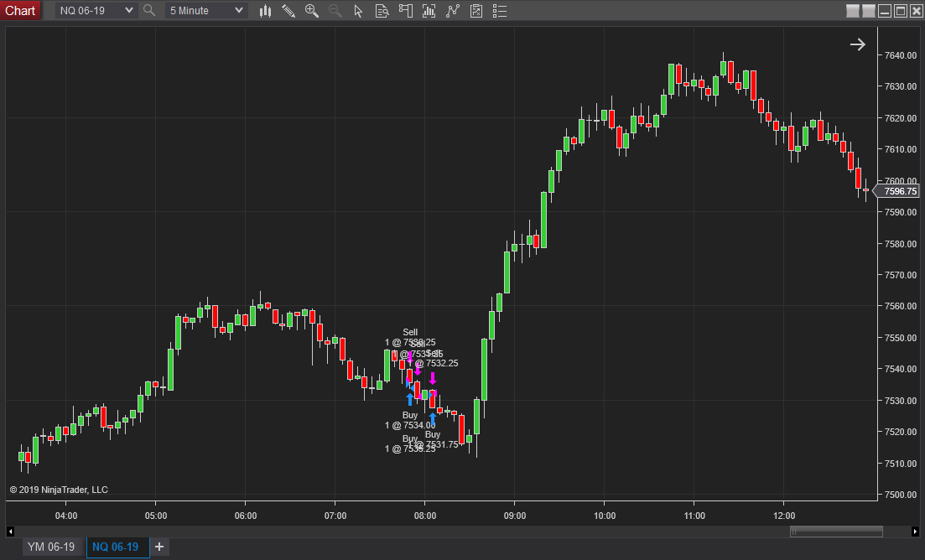Click the 7500.00 price axis label
925x560 pixels.
click(x=900, y=495)
